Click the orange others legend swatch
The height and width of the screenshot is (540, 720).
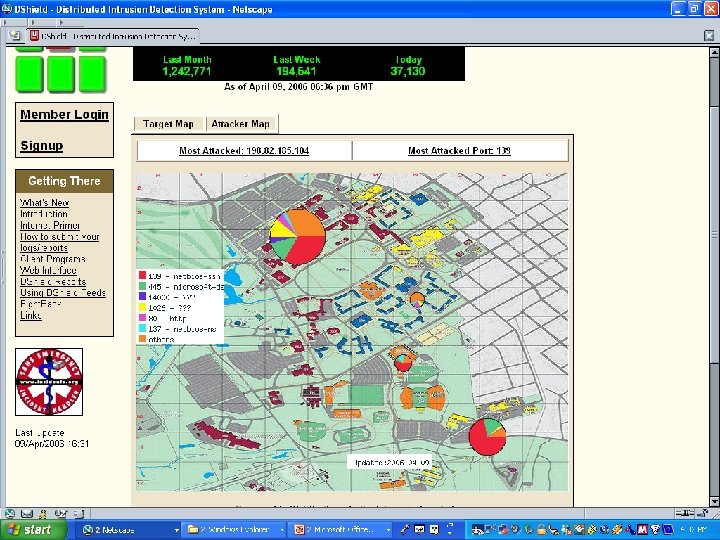(x=142, y=339)
